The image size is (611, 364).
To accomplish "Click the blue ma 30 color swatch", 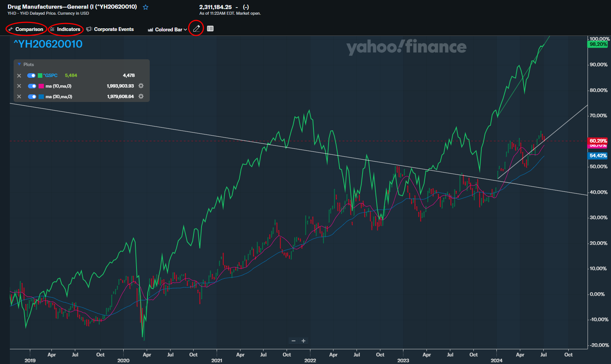I will 41,97.
